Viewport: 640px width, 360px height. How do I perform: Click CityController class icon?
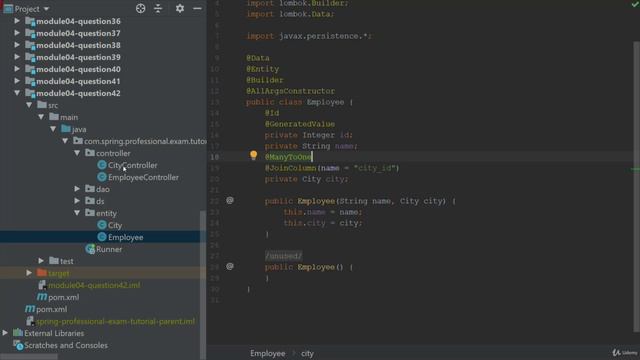(x=102, y=165)
